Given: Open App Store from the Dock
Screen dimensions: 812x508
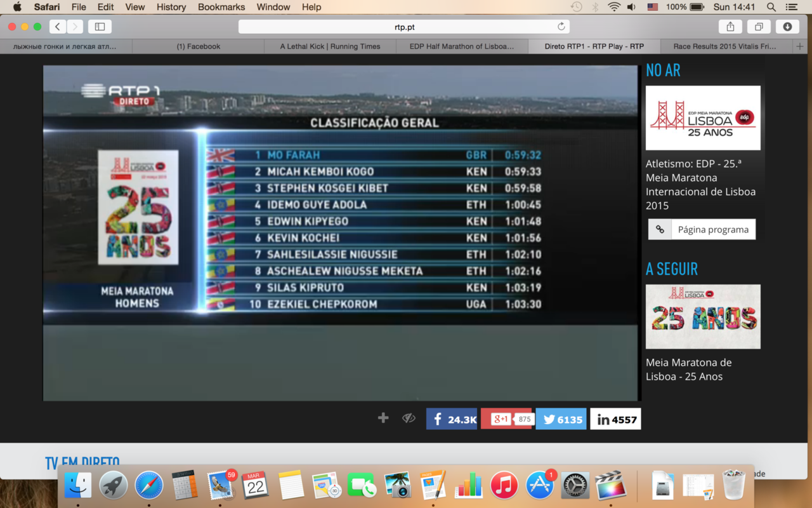Looking at the screenshot, I should (540, 486).
